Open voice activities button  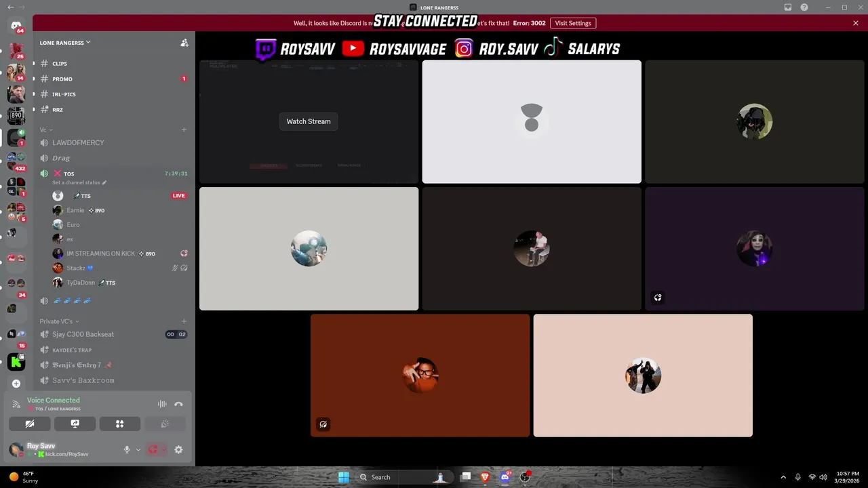[x=119, y=424]
